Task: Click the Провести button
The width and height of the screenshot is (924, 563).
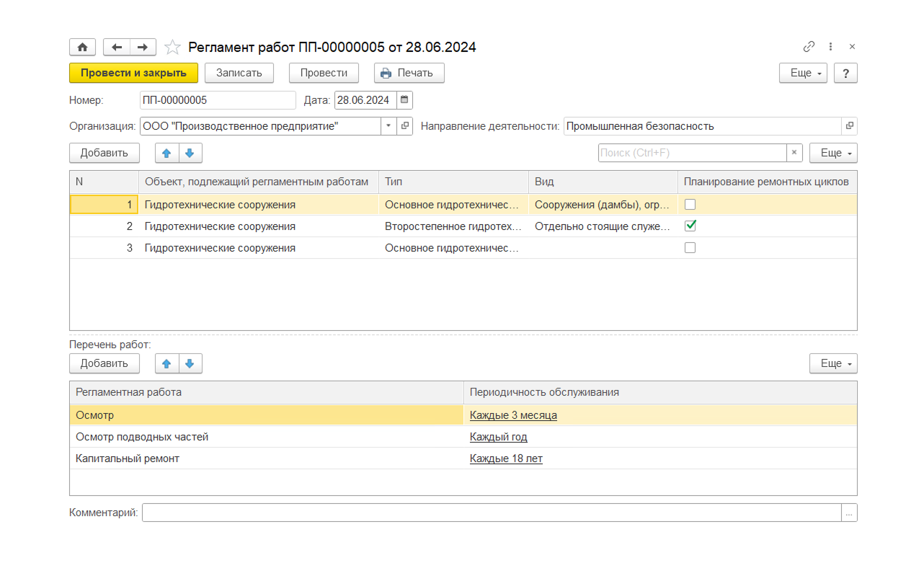Action: pyautogui.click(x=324, y=73)
